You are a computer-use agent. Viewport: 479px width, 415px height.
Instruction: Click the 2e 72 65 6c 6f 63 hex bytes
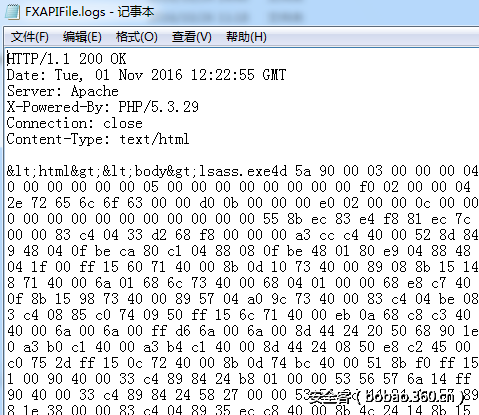pyautogui.click(x=75, y=203)
